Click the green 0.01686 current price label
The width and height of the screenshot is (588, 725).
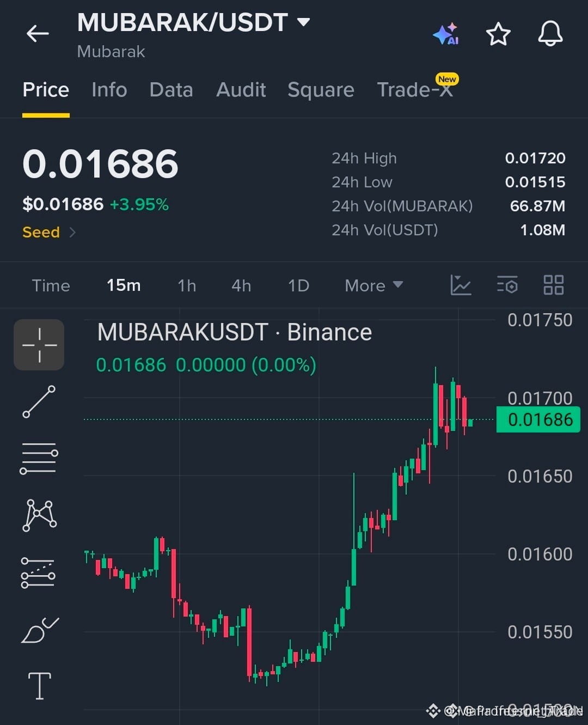pos(538,419)
